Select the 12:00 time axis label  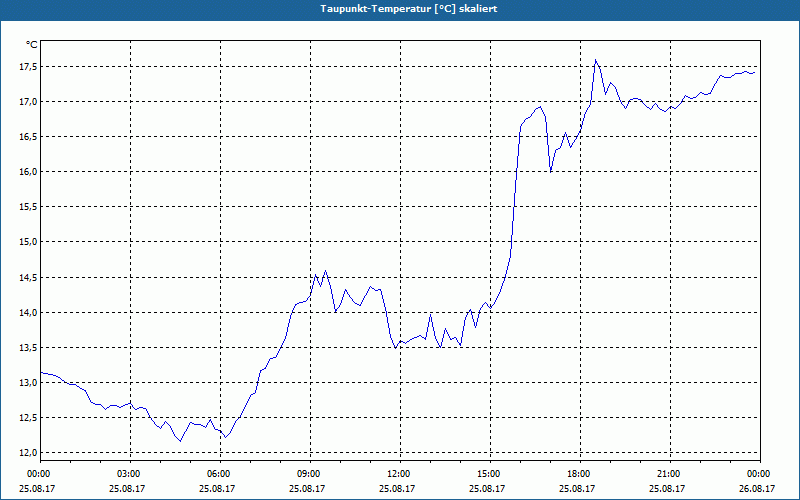coord(400,474)
